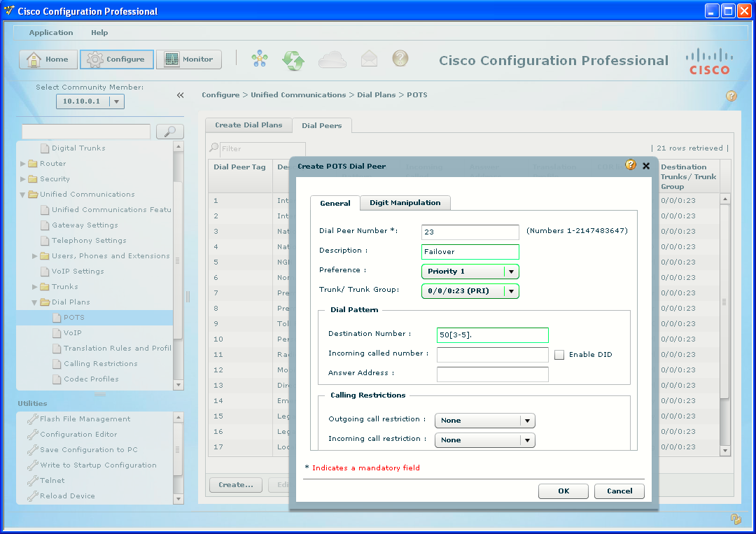Click OK to save dial peer

[x=563, y=491]
